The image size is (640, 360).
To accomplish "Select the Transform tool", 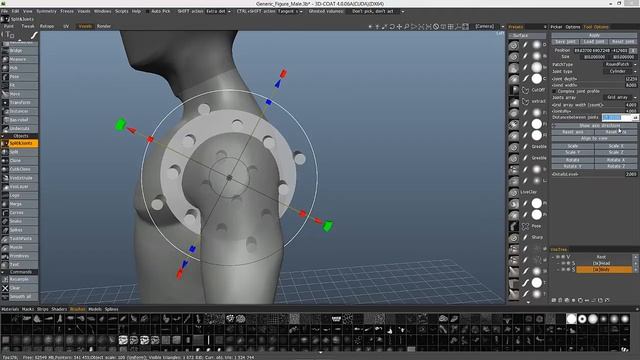I will tap(20, 102).
